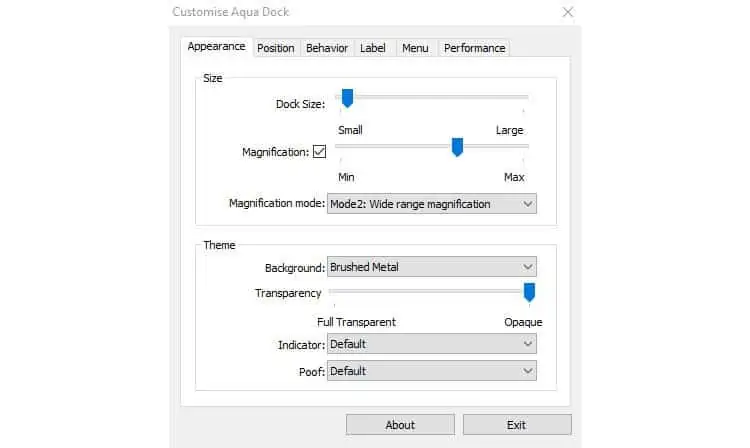The height and width of the screenshot is (448, 750).
Task: Open the Poof dropdown list
Action: [x=431, y=371]
